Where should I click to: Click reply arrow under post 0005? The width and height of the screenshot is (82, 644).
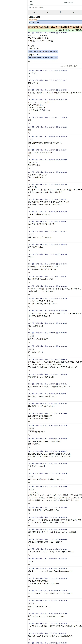tap(29, 113)
